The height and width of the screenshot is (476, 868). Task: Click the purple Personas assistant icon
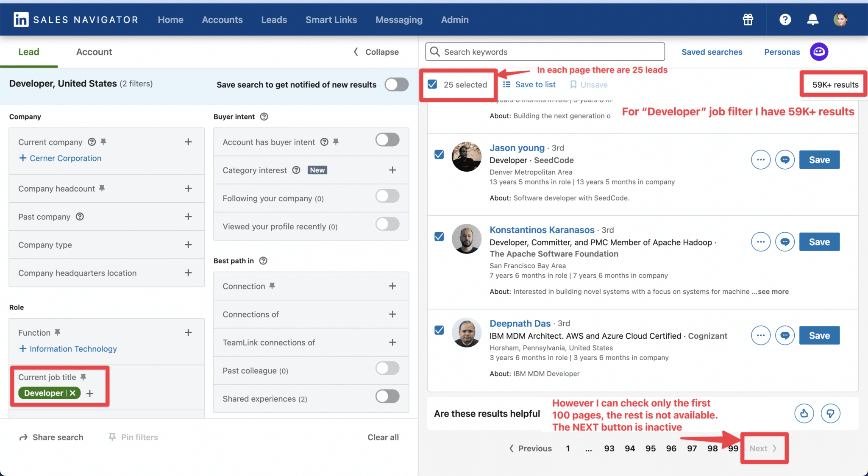(819, 52)
